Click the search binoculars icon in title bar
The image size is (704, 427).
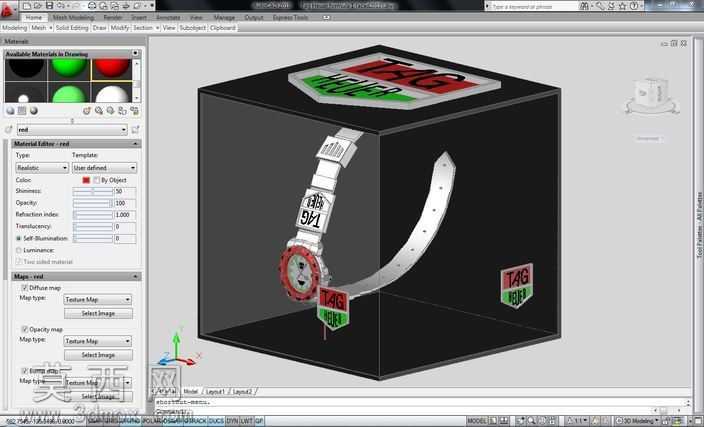click(x=584, y=6)
